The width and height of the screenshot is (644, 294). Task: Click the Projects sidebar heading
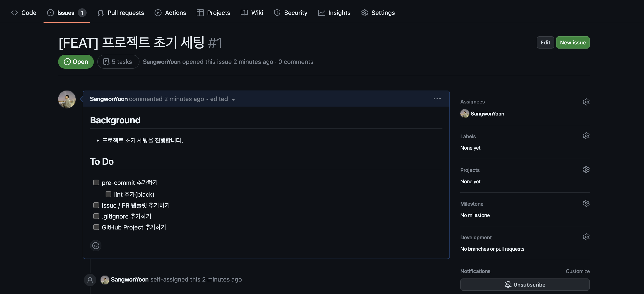point(470,170)
